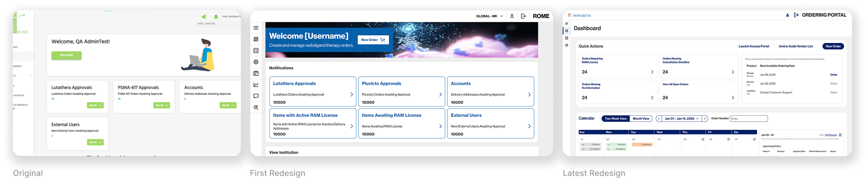Switch calendar to Month View

pyautogui.click(x=641, y=119)
